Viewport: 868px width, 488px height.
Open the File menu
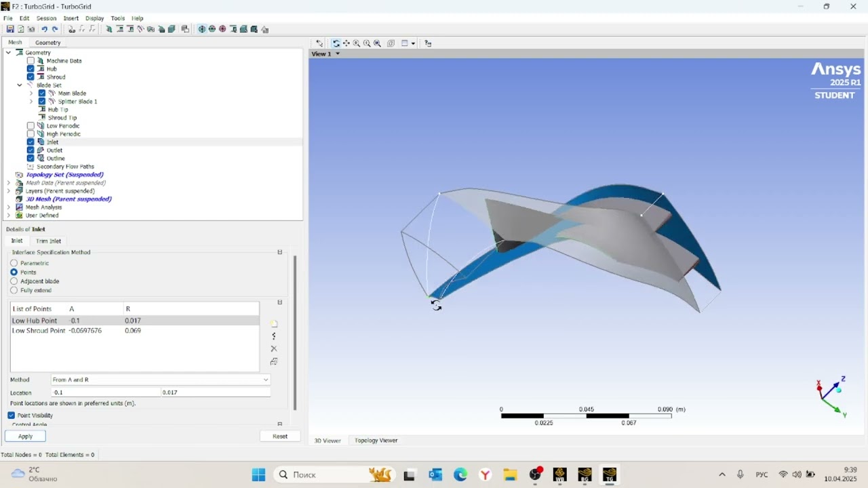(8, 18)
